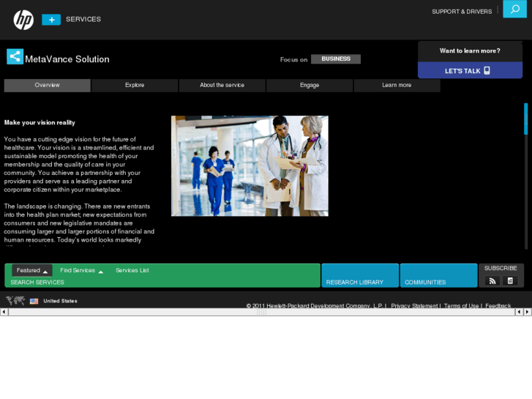Click the Feedback link
532x399 pixels.
click(498, 305)
